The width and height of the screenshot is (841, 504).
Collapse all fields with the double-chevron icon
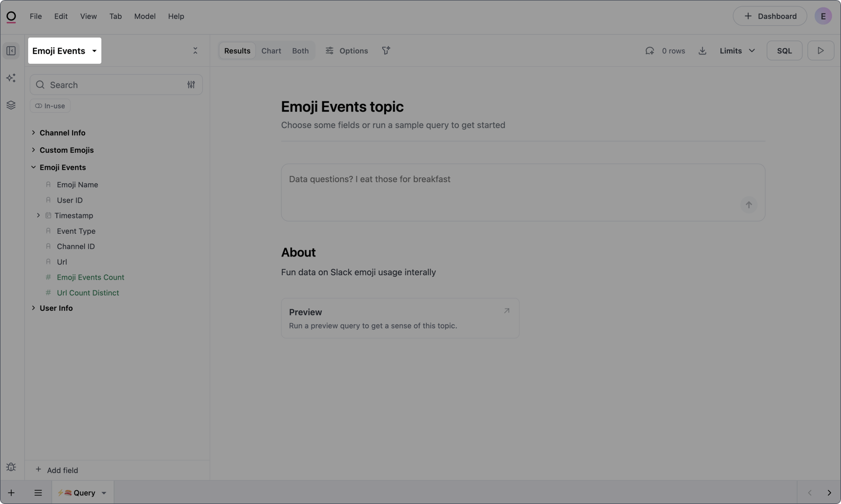(x=195, y=50)
